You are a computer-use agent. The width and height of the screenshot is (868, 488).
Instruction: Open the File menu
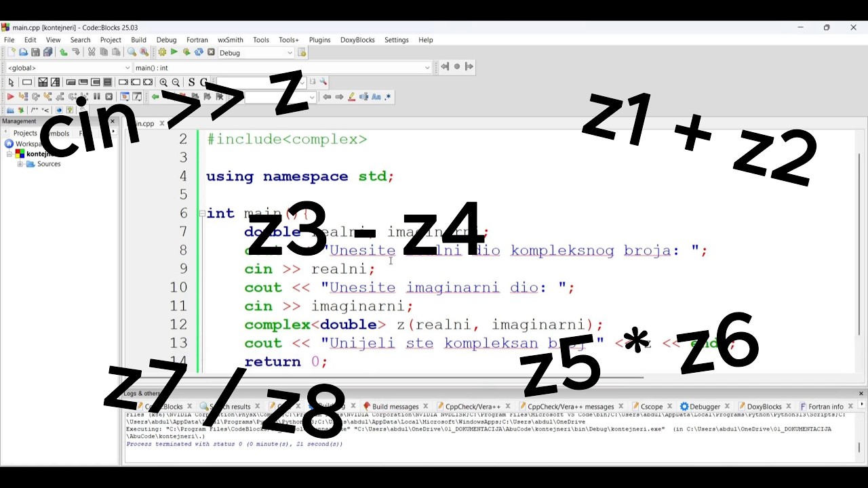coord(9,40)
